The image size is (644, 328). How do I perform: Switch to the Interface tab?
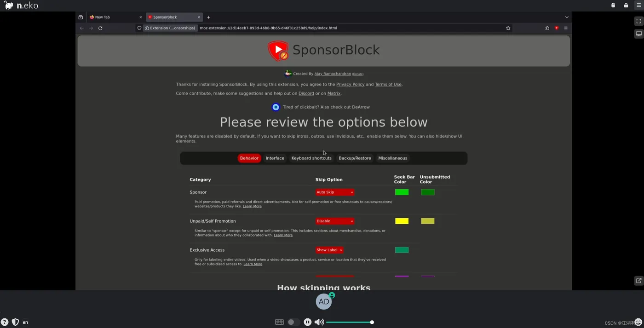pos(275,158)
